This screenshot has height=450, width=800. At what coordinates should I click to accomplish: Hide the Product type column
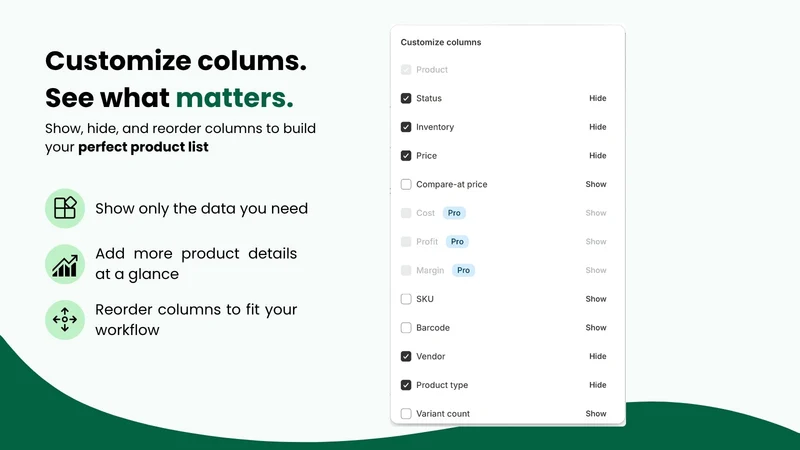point(597,385)
